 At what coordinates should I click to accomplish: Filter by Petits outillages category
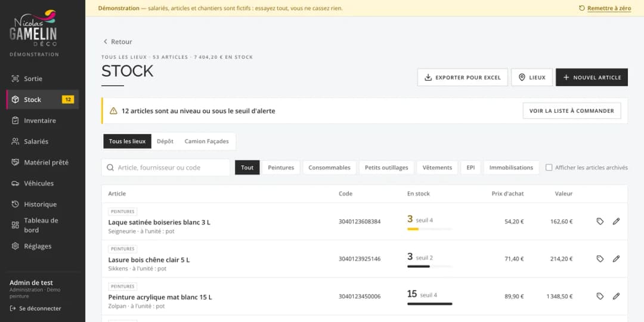(x=386, y=168)
